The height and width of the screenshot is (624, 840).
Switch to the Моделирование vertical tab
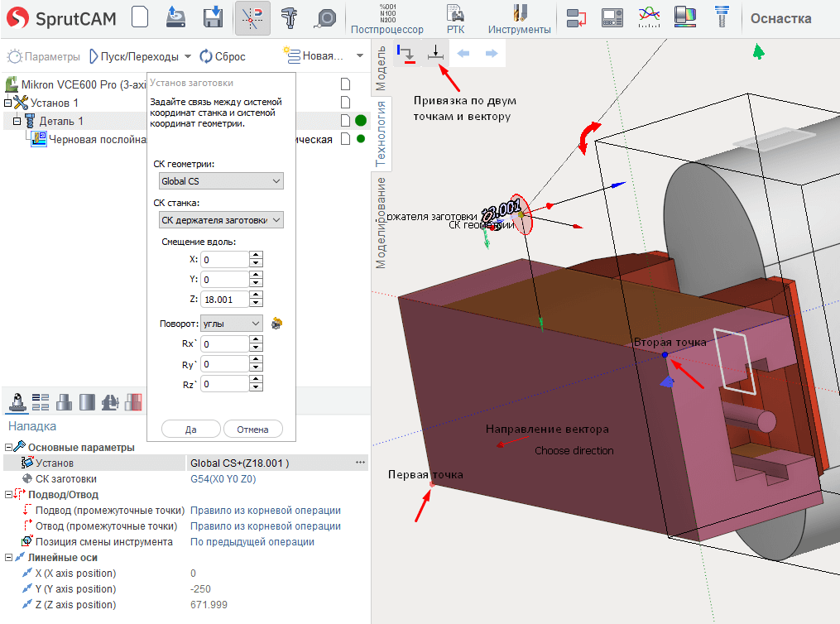point(381,223)
